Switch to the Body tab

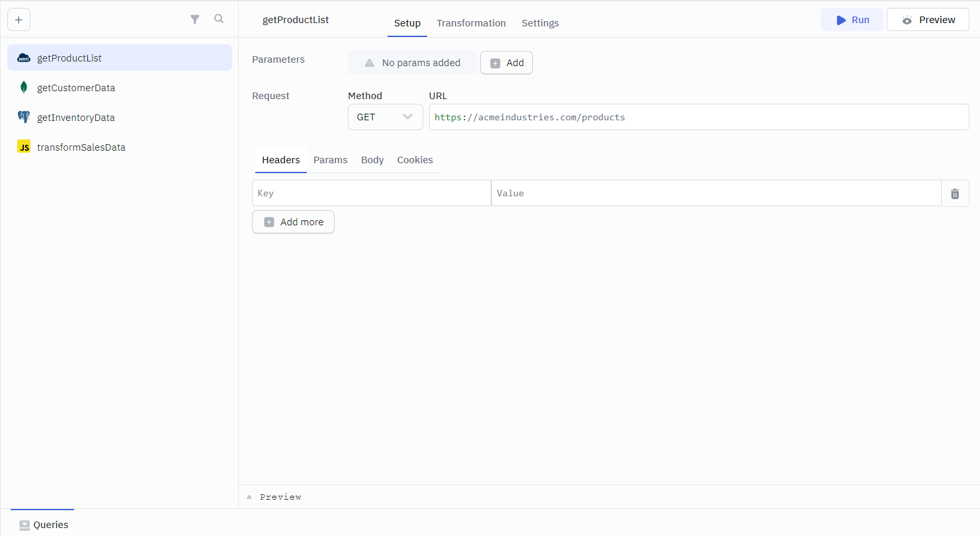point(372,160)
